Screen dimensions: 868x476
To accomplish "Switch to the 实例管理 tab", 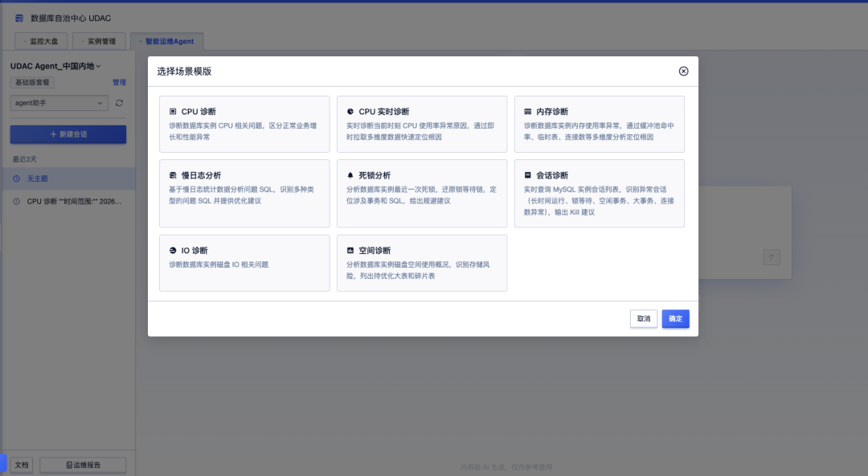I will (100, 41).
